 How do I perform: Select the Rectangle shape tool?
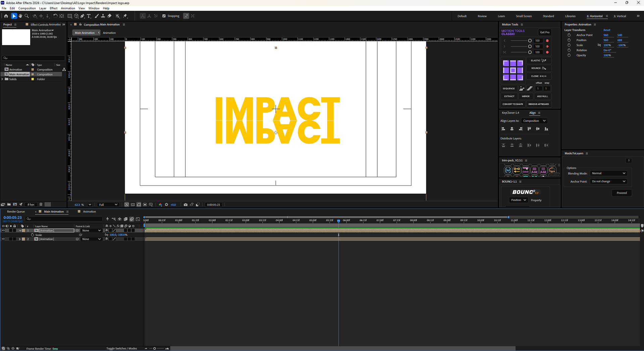(x=70, y=16)
